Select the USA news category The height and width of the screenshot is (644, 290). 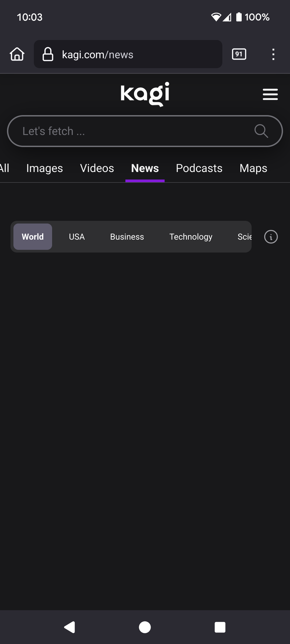[77, 237]
